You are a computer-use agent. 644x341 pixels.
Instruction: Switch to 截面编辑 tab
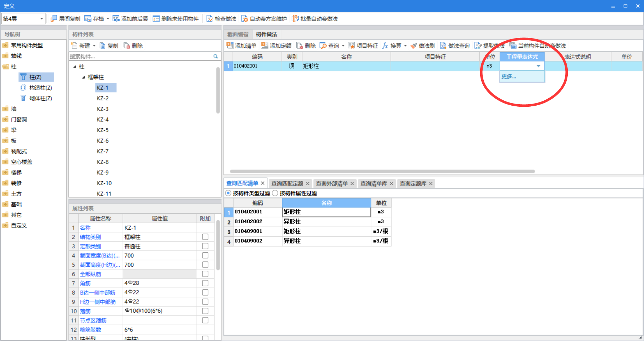tap(238, 34)
